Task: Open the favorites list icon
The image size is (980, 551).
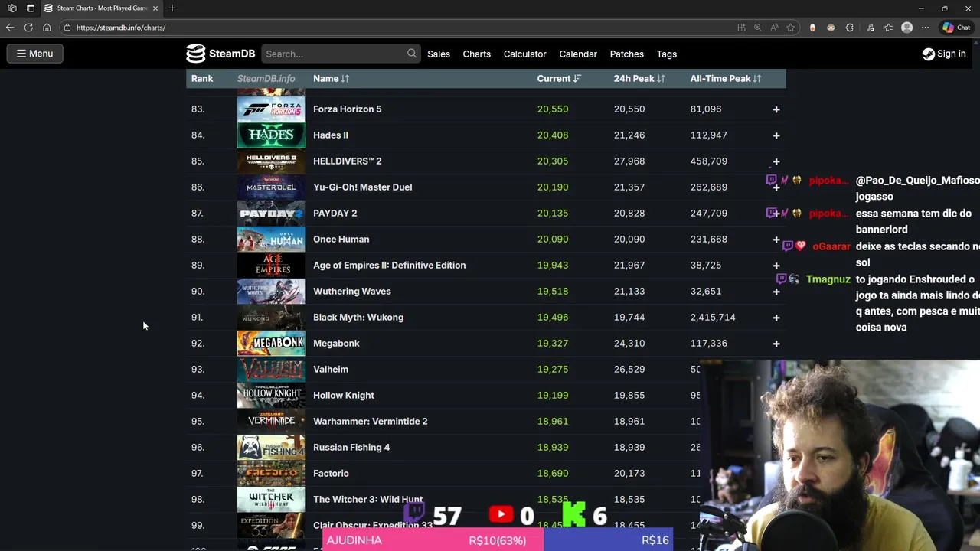Action: pos(888,28)
